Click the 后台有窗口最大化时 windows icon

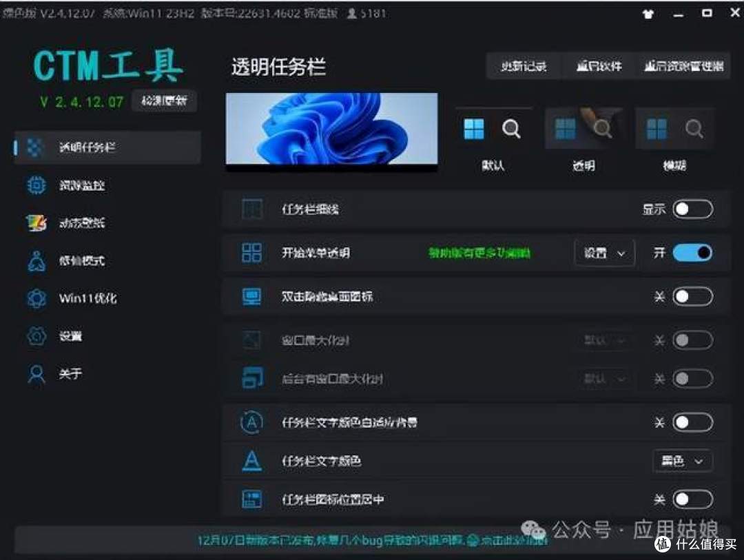tap(252, 377)
